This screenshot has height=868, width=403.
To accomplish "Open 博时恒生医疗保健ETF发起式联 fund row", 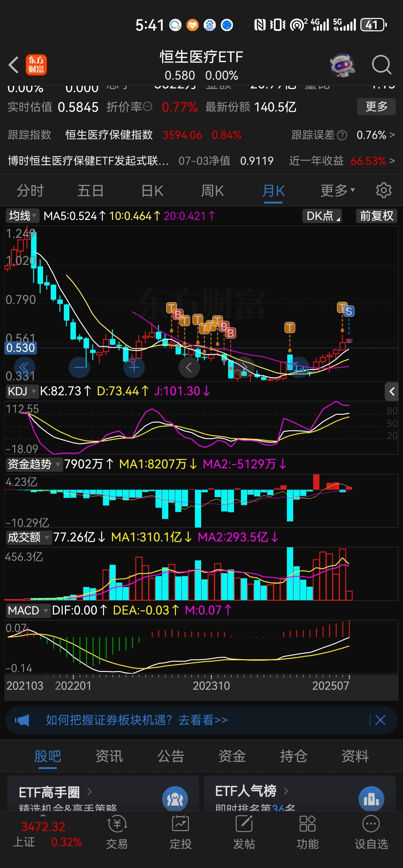I will pos(88,160).
